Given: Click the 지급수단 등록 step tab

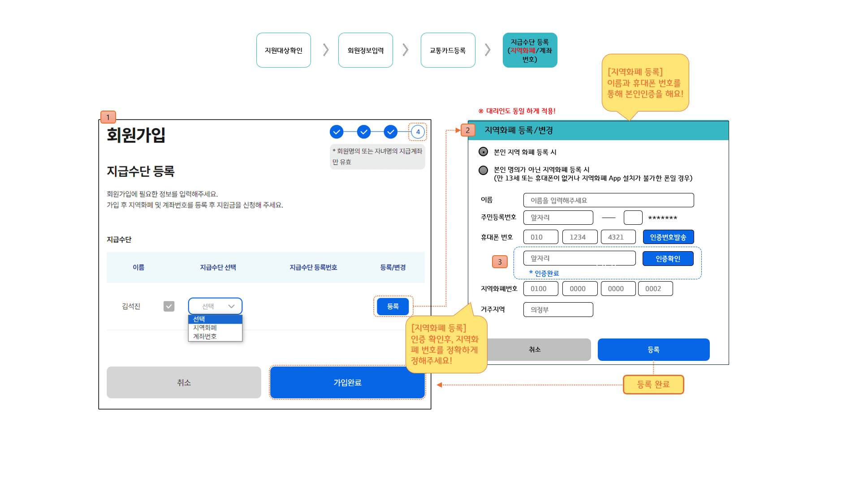Looking at the screenshot, I should [x=530, y=50].
